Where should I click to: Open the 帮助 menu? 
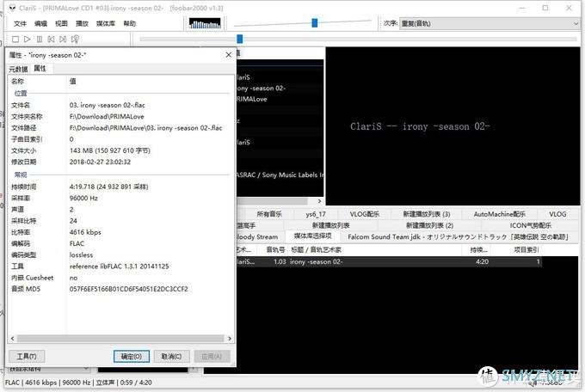coord(129,23)
